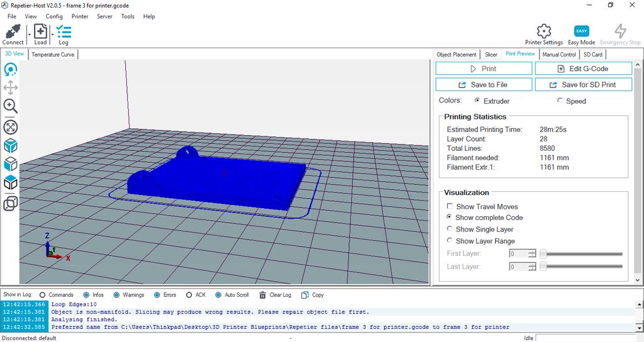Switch to the isometric cube view

10,146
